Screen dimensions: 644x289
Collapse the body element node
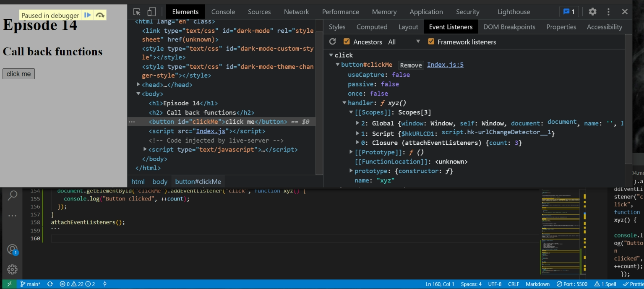point(138,94)
